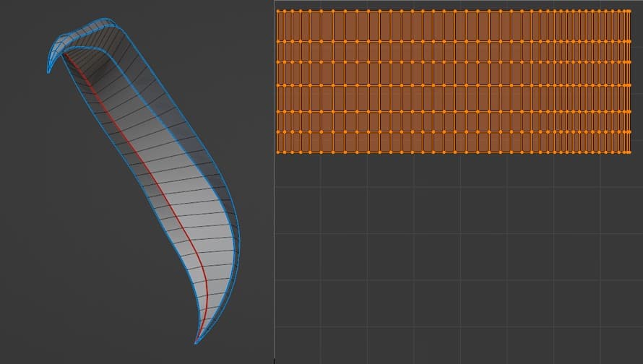Click the bottom-left corner vertex of the UV island

[278, 152]
